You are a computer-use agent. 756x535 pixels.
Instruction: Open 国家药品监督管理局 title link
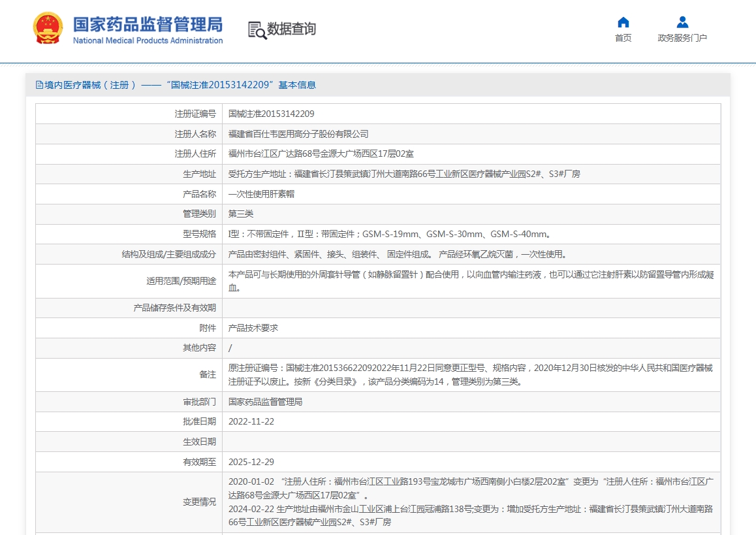[x=148, y=24]
